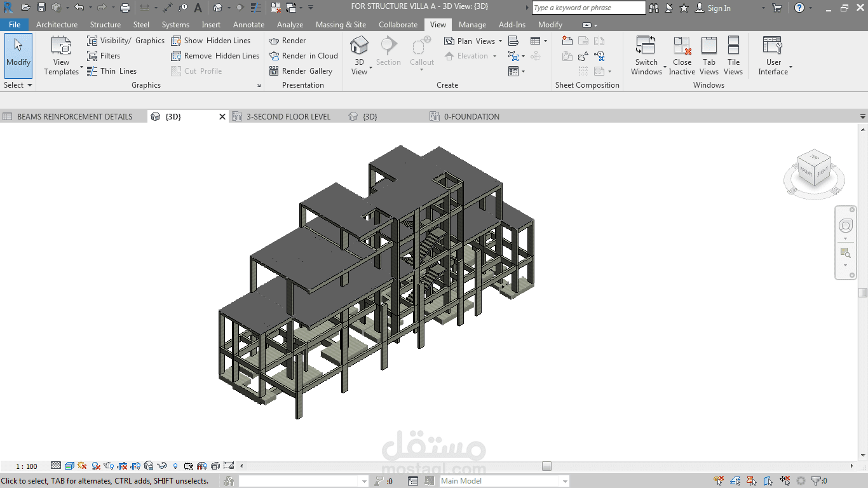
Task: Open the view scale 1 : 100 selector
Action: [x=27, y=466]
